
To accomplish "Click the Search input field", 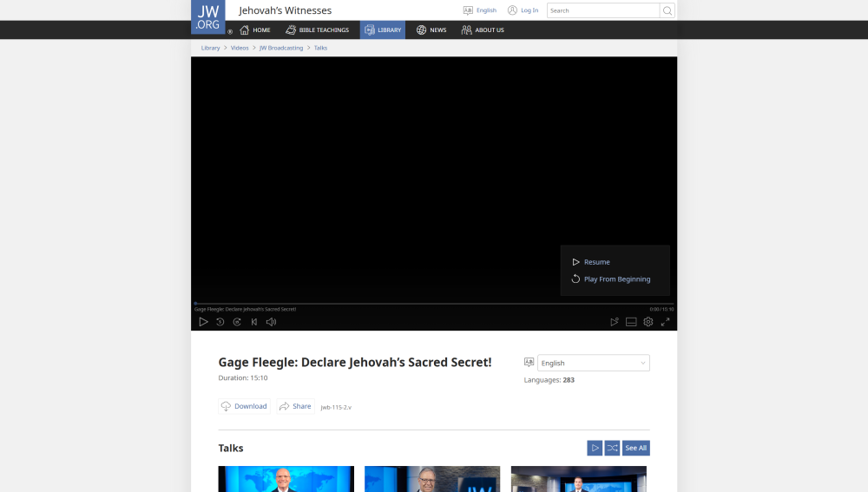I will [603, 10].
